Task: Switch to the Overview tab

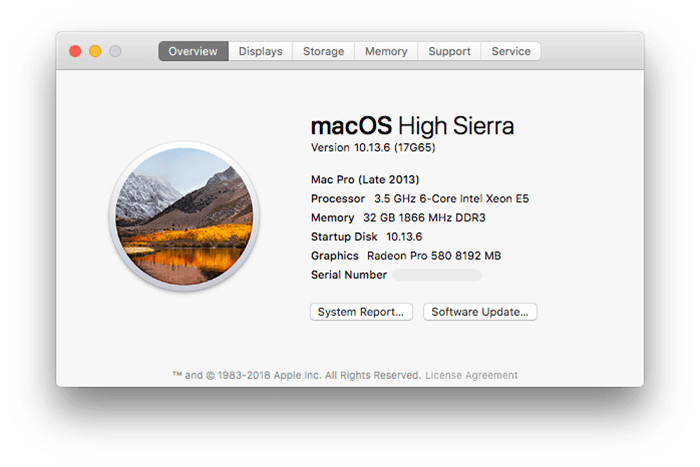Action: pyautogui.click(x=193, y=51)
